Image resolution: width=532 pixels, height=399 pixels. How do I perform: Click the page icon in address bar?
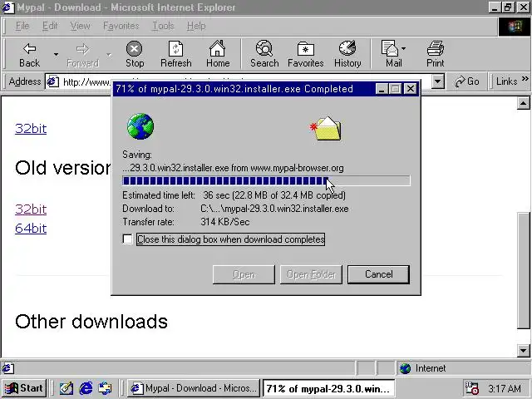[52, 81]
